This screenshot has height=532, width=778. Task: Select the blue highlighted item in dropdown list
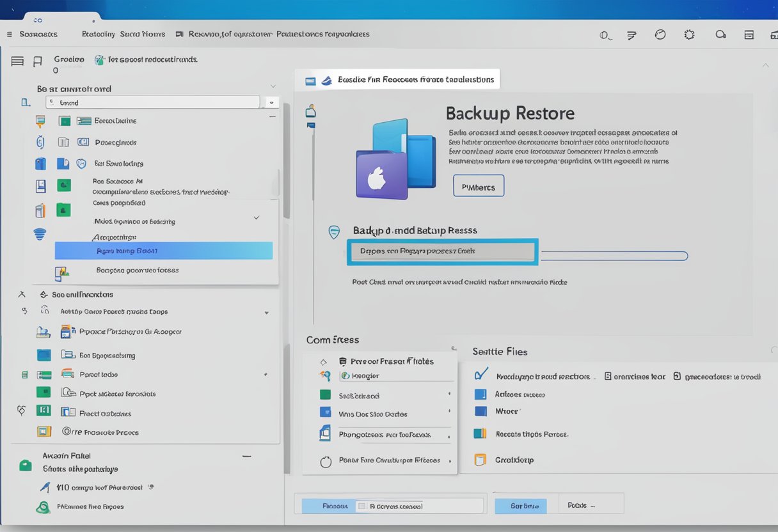click(x=164, y=251)
